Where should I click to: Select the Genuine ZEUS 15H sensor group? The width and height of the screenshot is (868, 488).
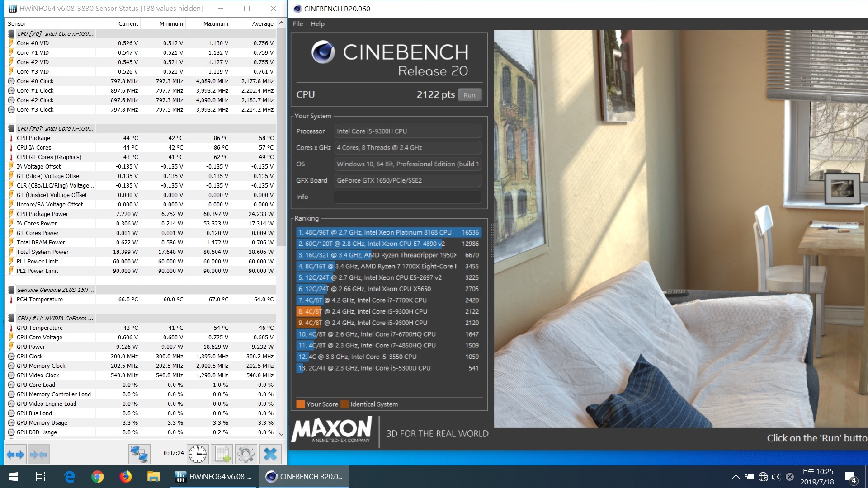tap(141, 290)
